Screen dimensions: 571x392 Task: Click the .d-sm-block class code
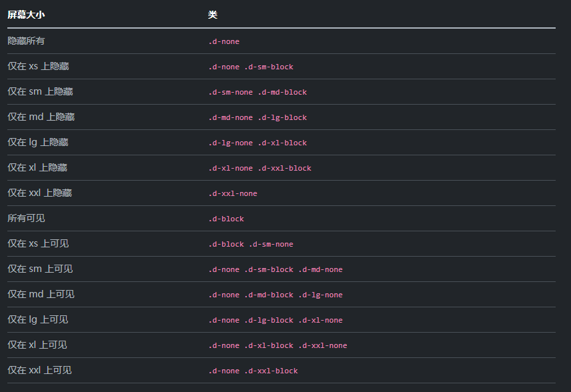[269, 67]
